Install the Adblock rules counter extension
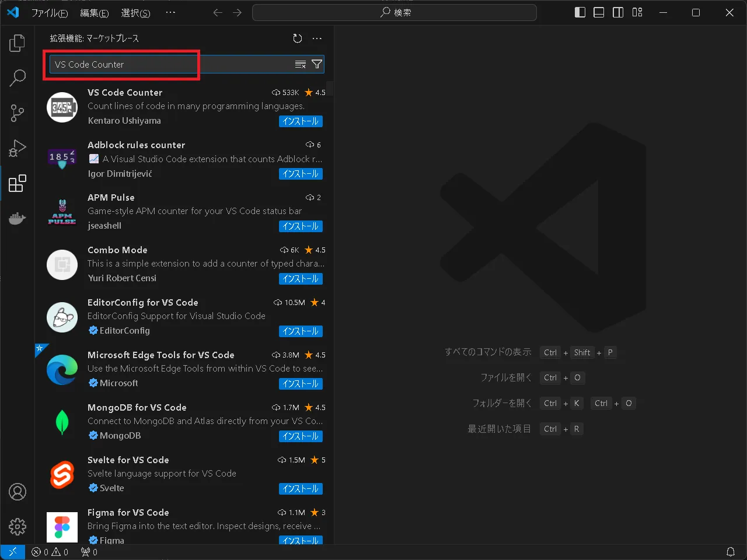This screenshot has height=560, width=747. coord(301,174)
